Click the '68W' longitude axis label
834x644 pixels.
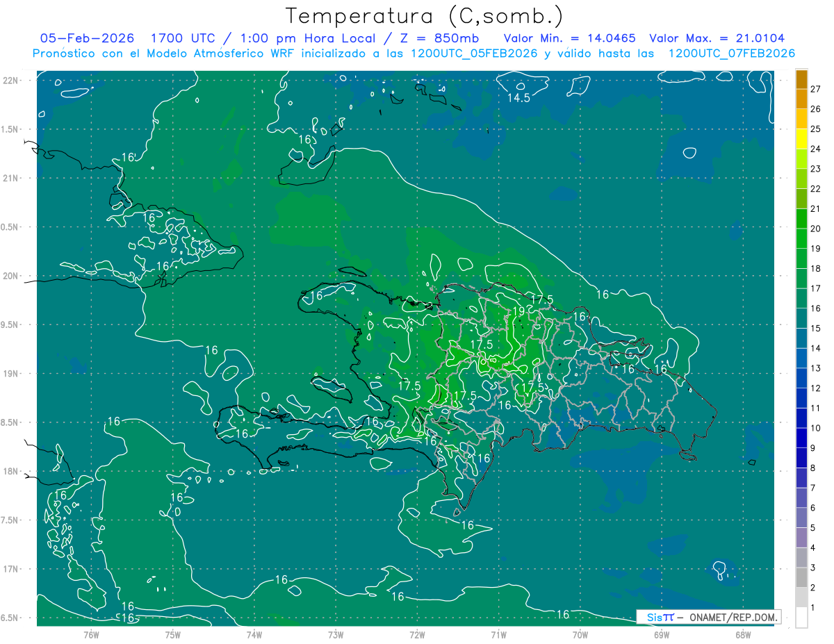(x=743, y=634)
